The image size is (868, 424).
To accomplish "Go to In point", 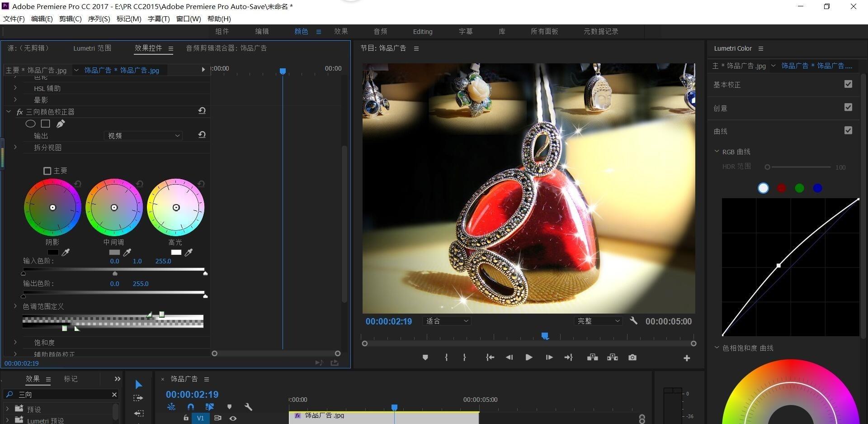I will pos(490,357).
